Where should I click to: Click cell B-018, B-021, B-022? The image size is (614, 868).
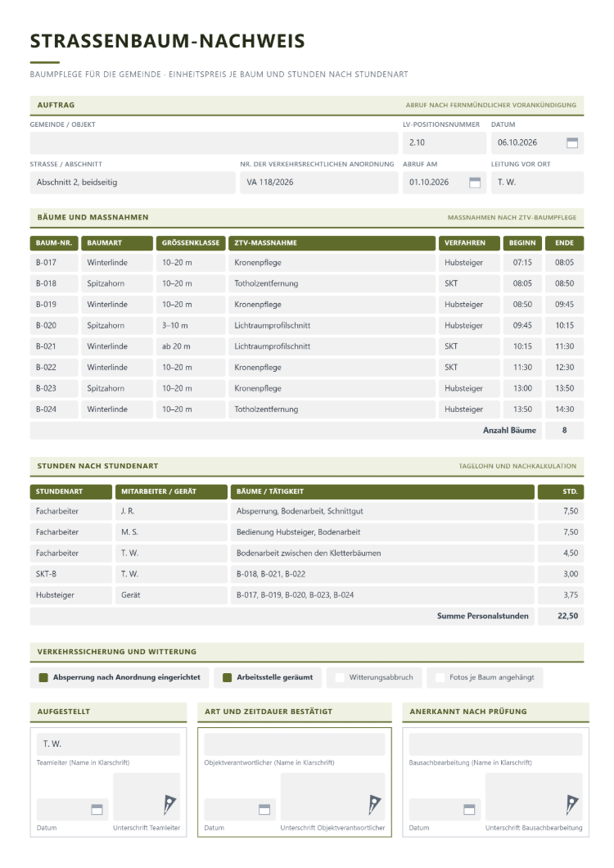(x=382, y=575)
